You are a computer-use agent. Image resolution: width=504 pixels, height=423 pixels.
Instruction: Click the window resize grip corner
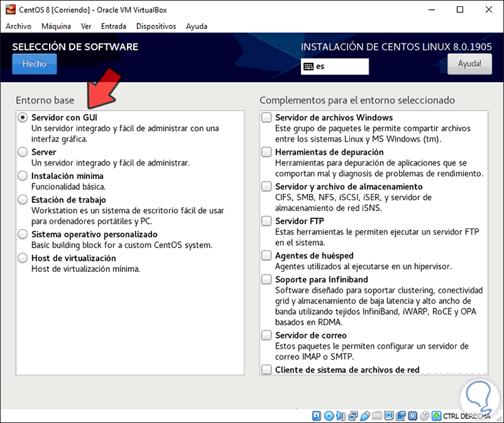click(499, 418)
